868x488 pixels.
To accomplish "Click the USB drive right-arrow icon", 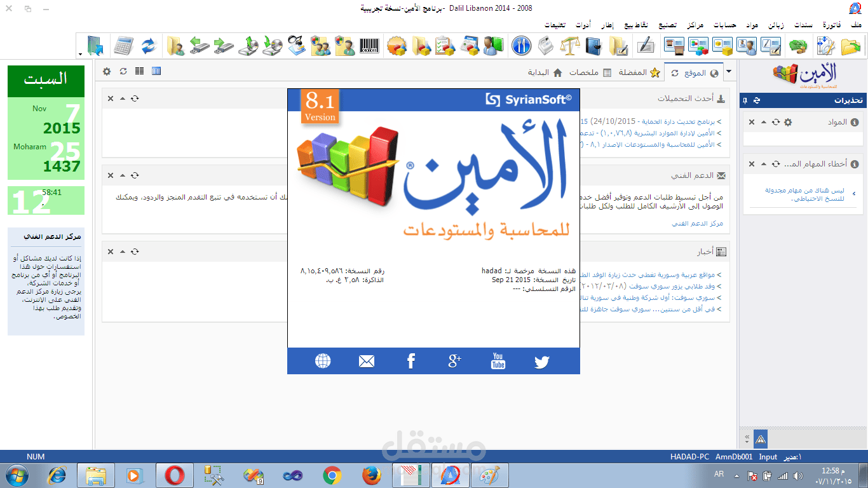I will point(223,46).
